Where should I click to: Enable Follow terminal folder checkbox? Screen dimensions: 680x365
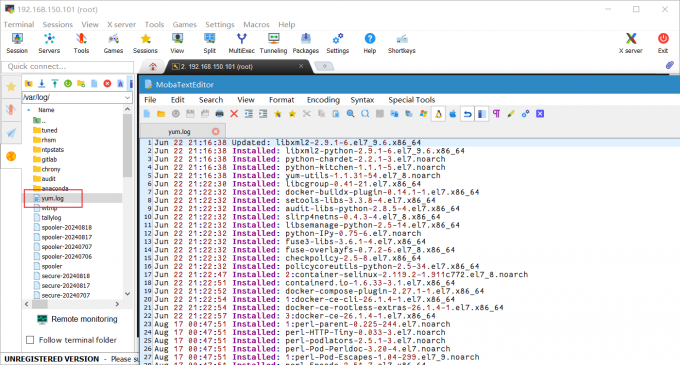[30, 340]
